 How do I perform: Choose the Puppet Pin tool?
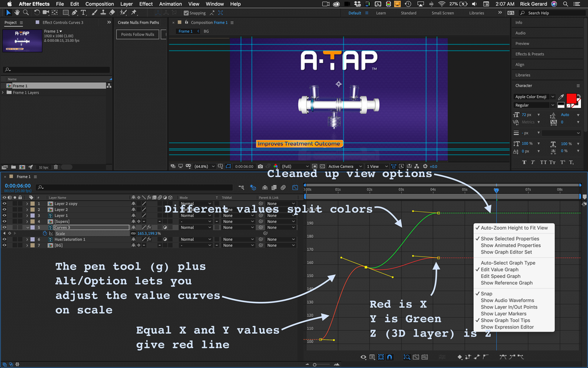[x=134, y=12]
